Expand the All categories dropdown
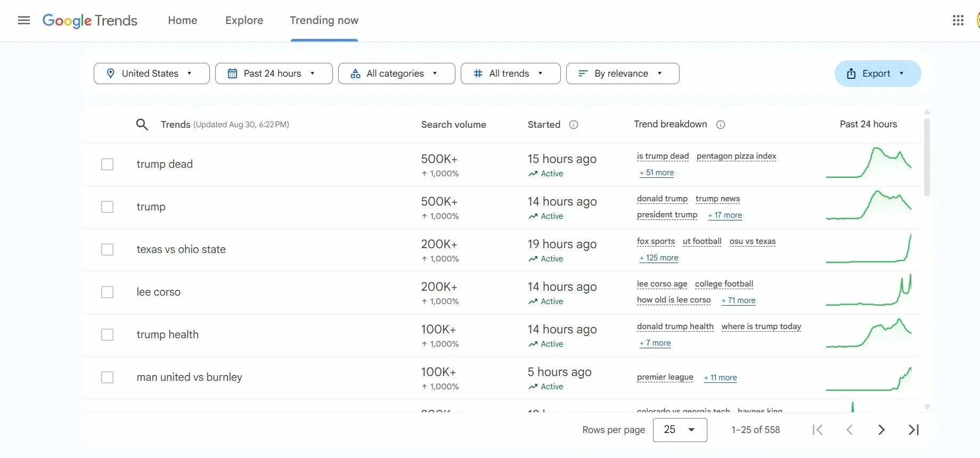This screenshot has width=980, height=458. tap(397, 73)
